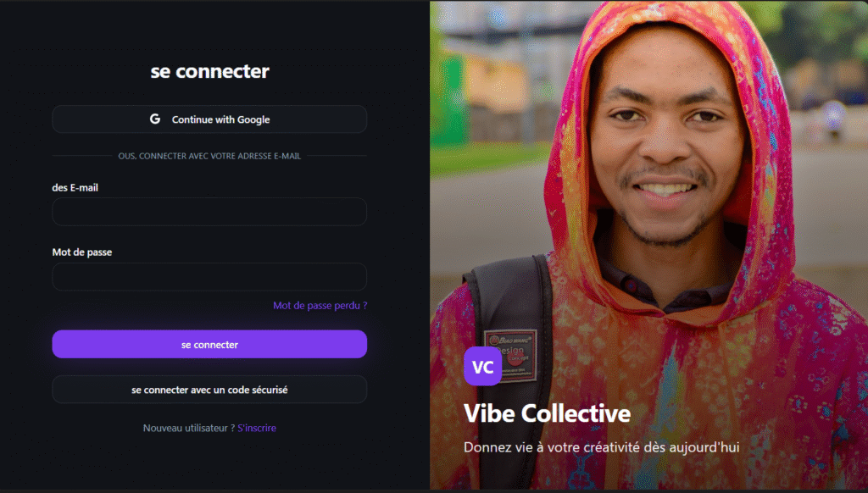Viewport: 868px width, 493px height.
Task: Click the Nouveau utilisateur text
Action: [x=189, y=428]
